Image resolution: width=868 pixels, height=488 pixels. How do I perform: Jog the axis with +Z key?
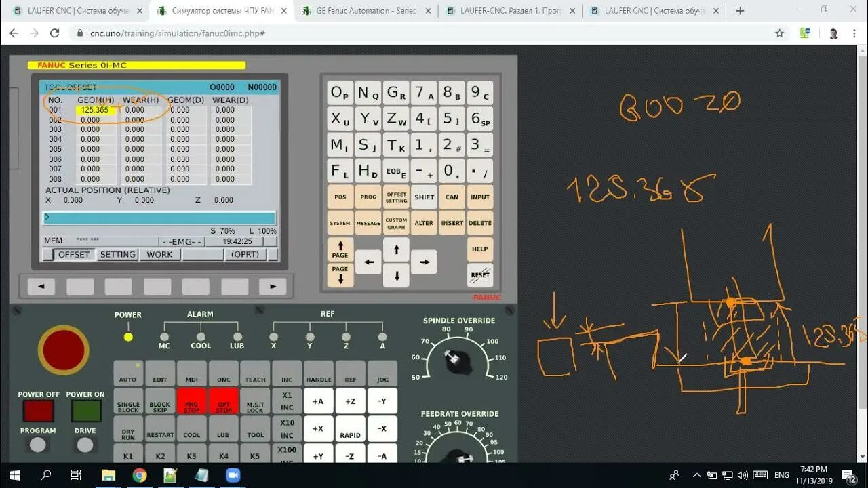point(351,401)
